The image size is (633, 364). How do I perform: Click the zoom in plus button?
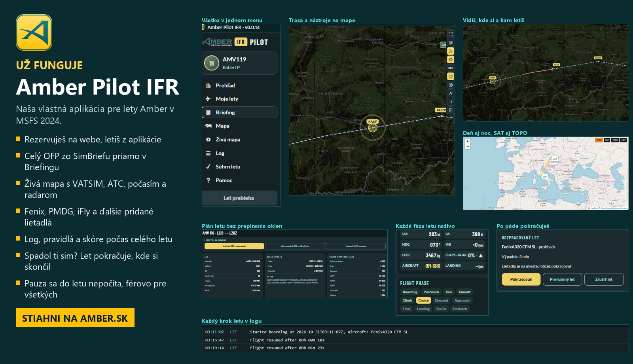(x=468, y=141)
